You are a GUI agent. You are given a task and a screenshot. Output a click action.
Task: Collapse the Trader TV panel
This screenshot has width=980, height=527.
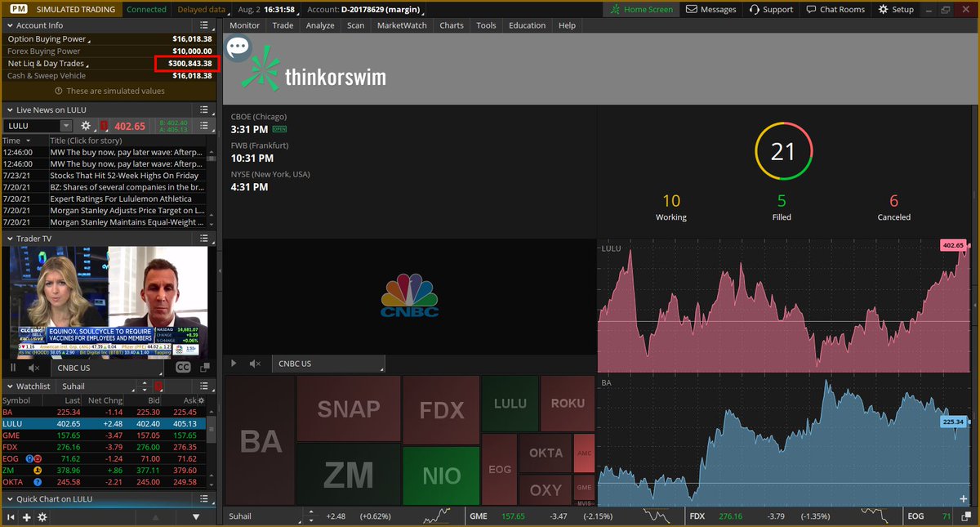(x=10, y=239)
